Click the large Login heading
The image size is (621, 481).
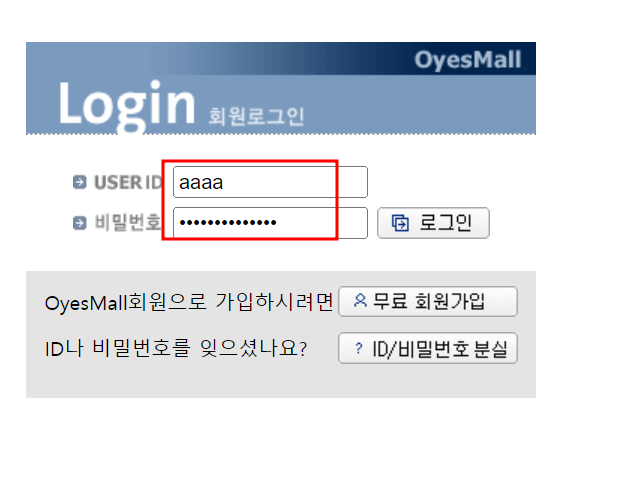pos(127,105)
